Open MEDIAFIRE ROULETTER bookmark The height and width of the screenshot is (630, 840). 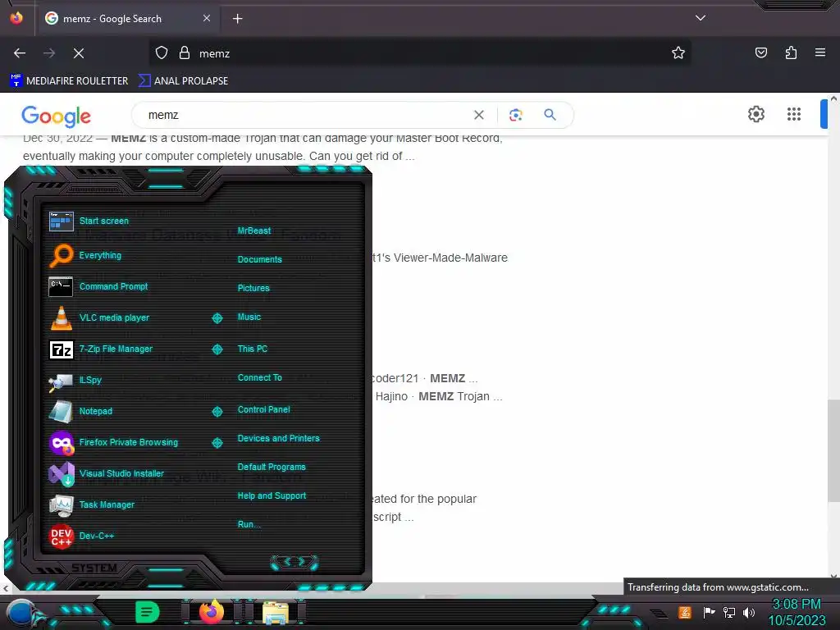coord(69,81)
